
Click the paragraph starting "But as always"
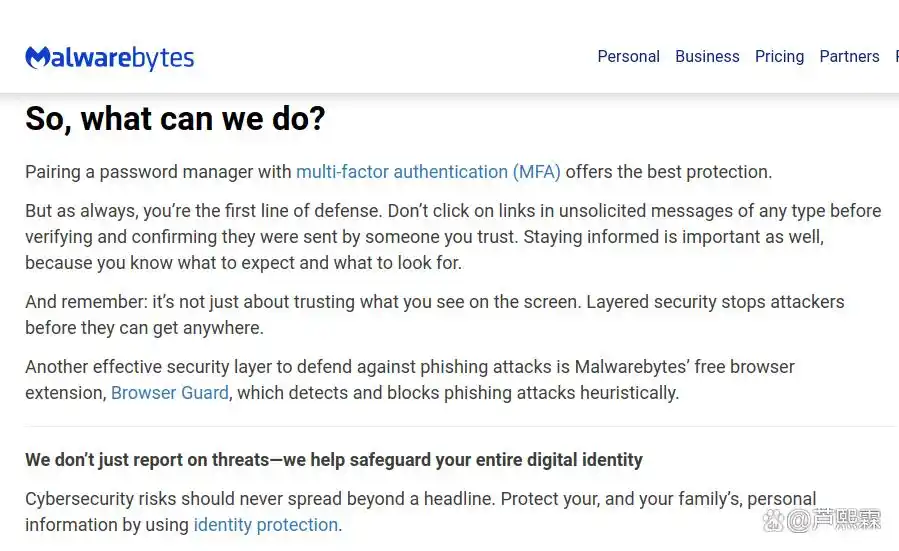point(450,237)
